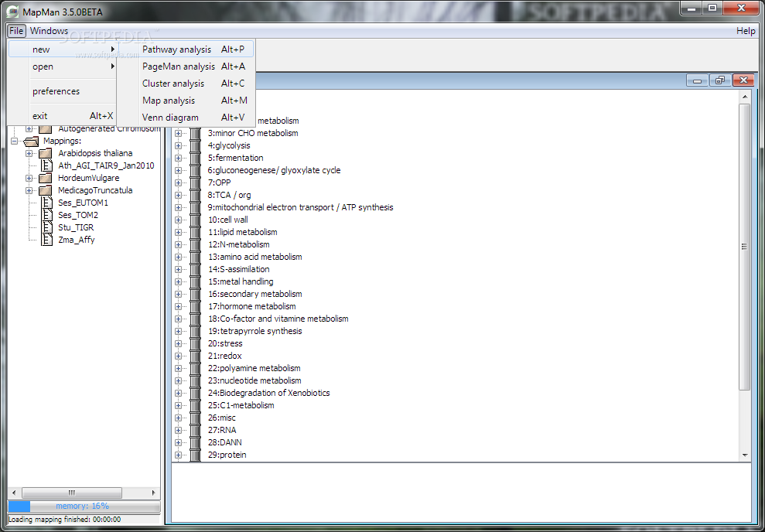Viewport: 765px width, 532px height.
Task: Click the left panel horizontal scrollbar thumb
Action: point(72,493)
